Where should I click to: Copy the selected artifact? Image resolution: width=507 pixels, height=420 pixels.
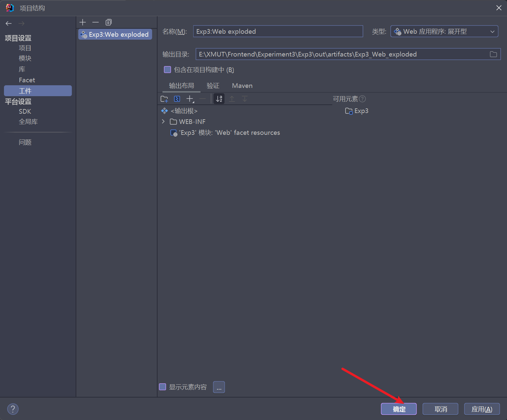click(x=108, y=22)
